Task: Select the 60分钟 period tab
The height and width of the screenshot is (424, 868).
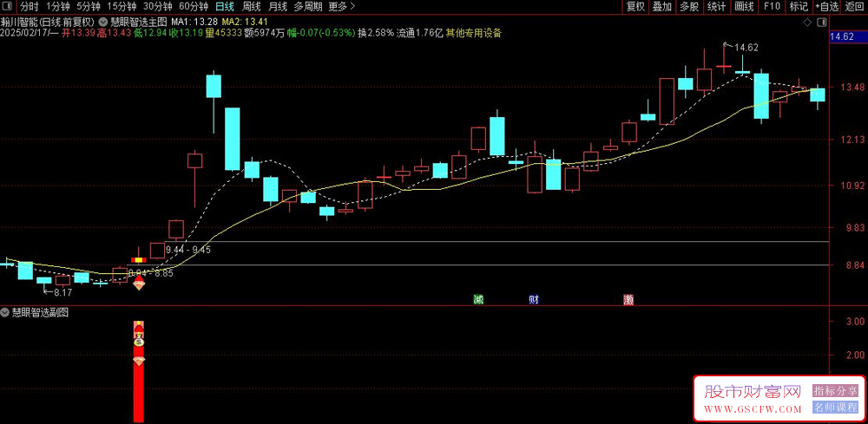Action: pos(194,7)
